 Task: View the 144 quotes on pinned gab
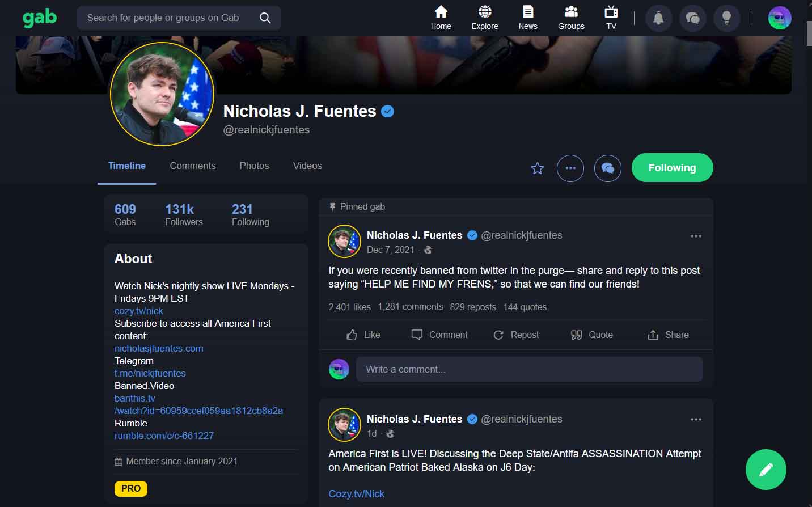click(525, 307)
